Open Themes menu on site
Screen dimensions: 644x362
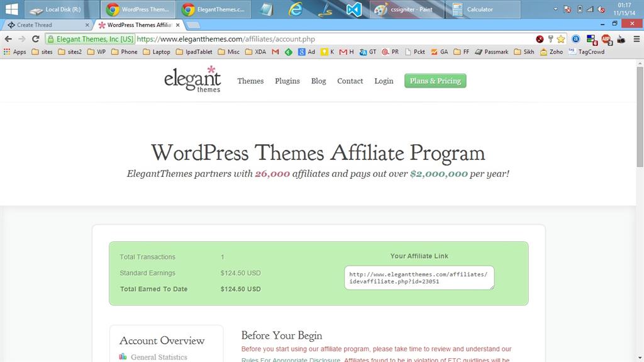(250, 81)
